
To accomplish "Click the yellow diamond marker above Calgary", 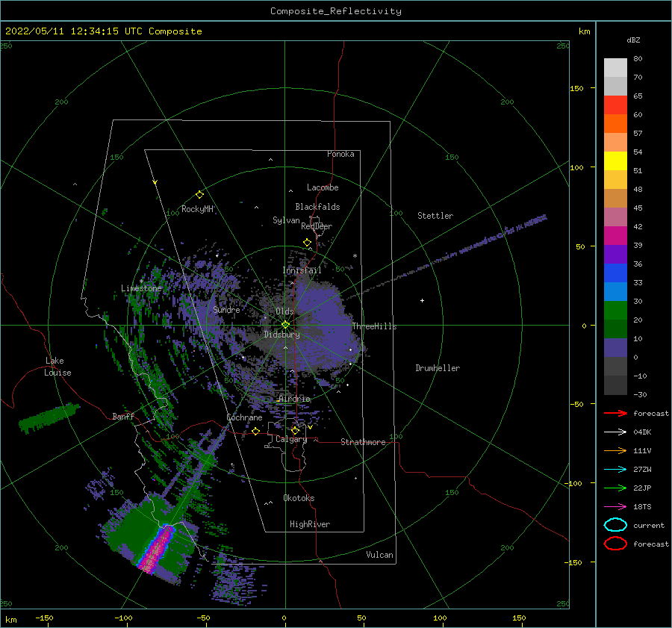I will tap(295, 430).
